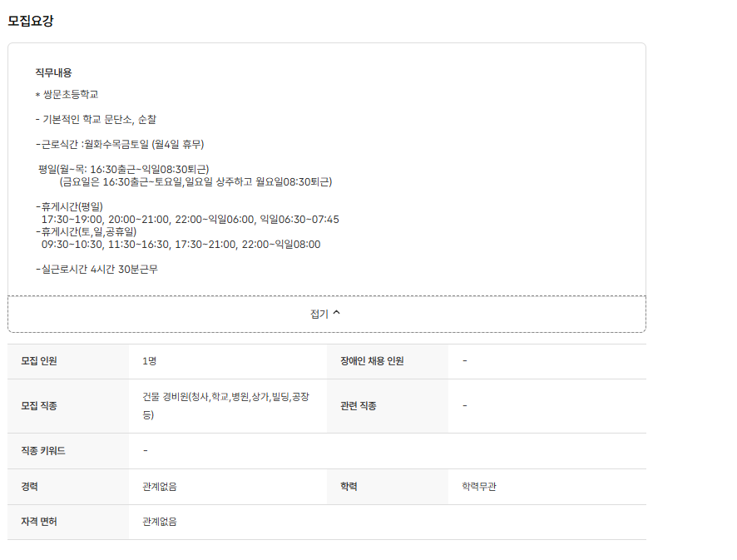Select 관계없음 value in the 경력 row

(160, 487)
